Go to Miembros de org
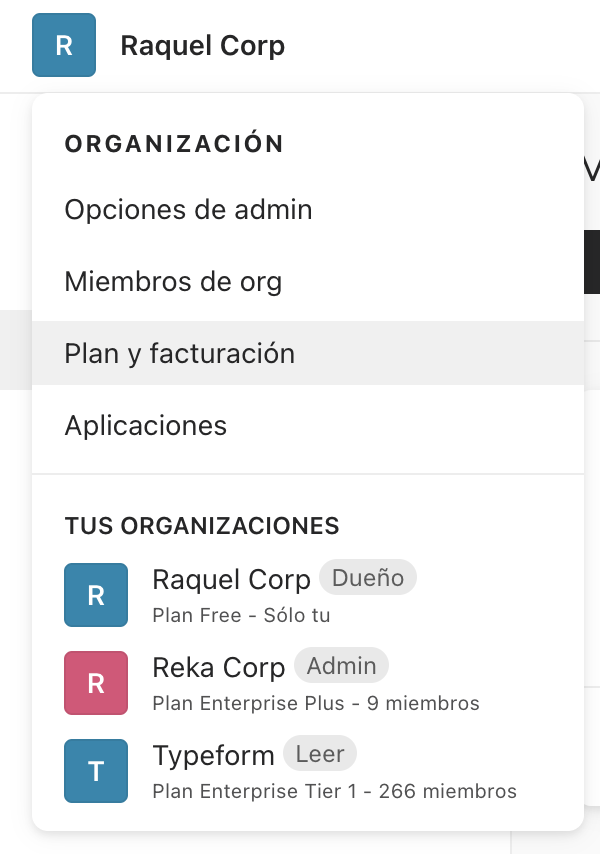 [173, 282]
